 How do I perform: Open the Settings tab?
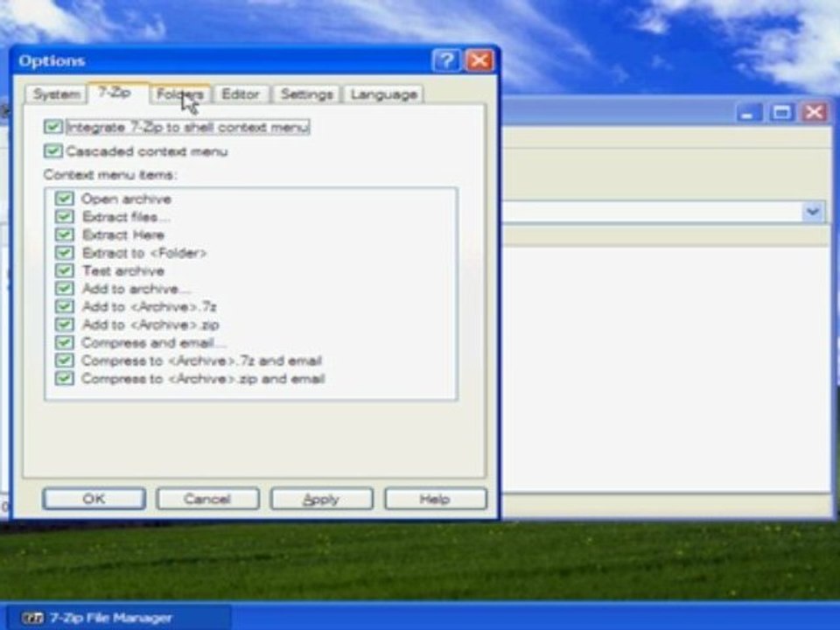[306, 94]
